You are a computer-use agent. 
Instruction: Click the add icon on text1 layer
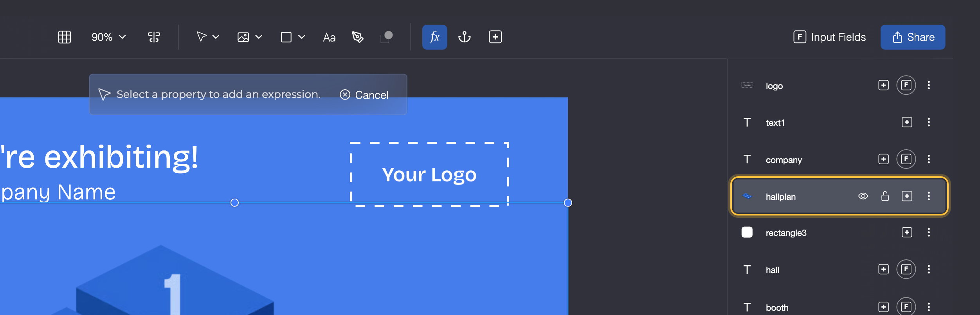907,122
